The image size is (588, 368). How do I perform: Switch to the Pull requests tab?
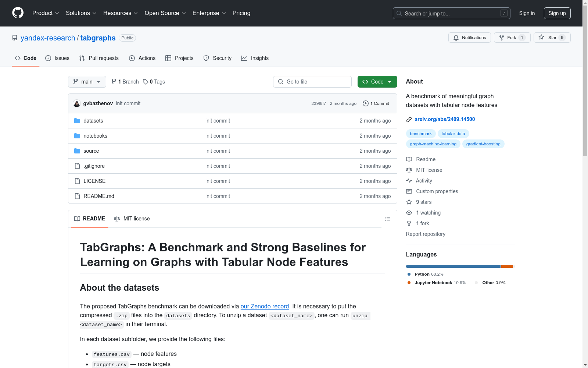[x=99, y=58]
